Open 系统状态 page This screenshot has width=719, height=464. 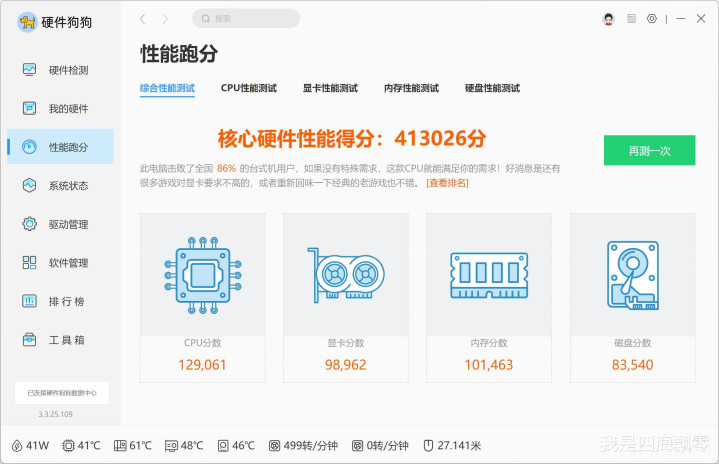[60, 185]
